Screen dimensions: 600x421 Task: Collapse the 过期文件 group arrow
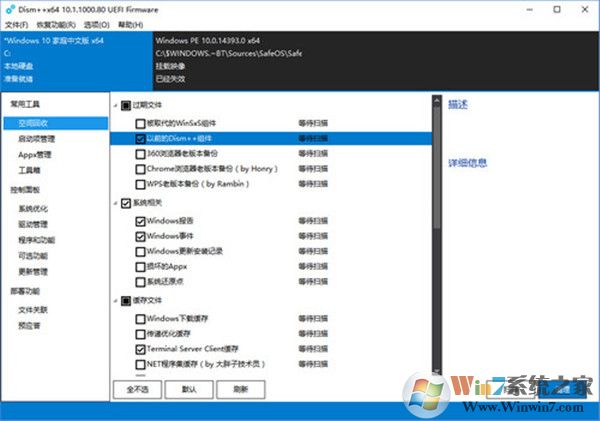click(x=116, y=105)
